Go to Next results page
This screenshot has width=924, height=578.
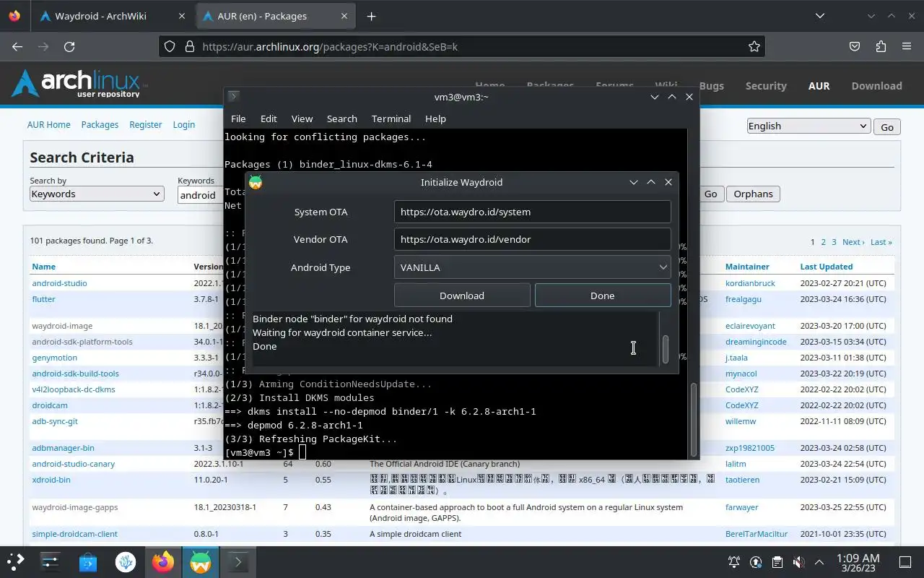(x=853, y=242)
